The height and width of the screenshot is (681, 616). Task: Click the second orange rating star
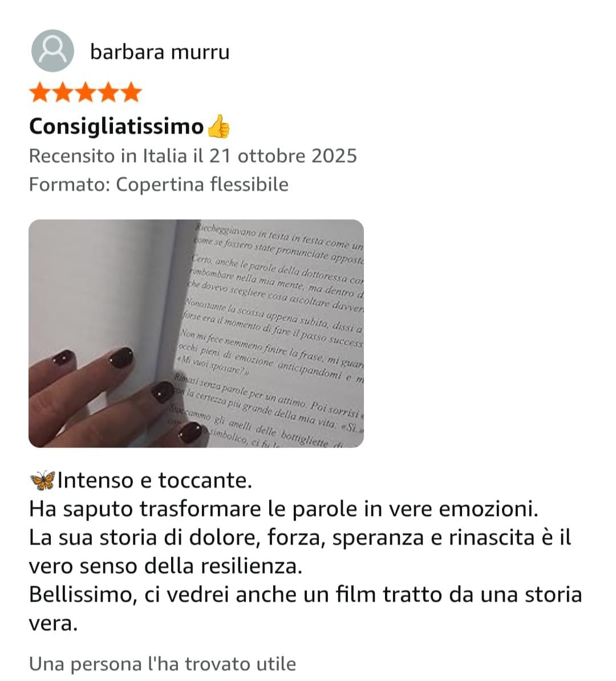[x=63, y=92]
